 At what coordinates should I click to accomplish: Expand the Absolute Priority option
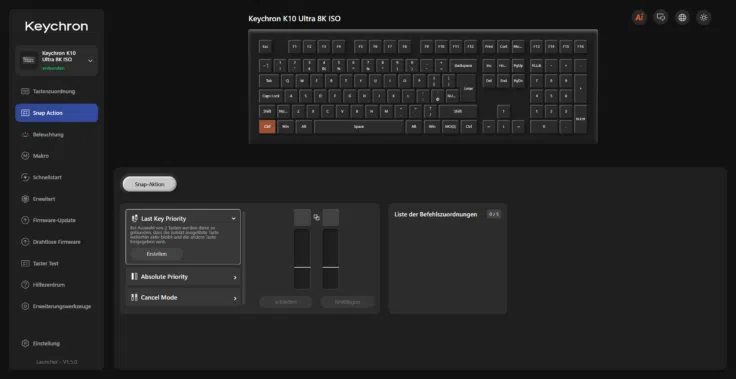tap(183, 277)
